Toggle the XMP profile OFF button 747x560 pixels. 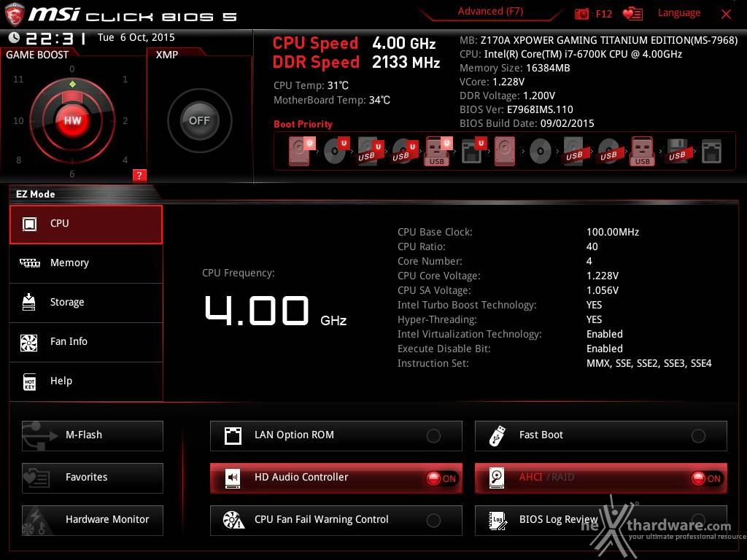point(200,120)
